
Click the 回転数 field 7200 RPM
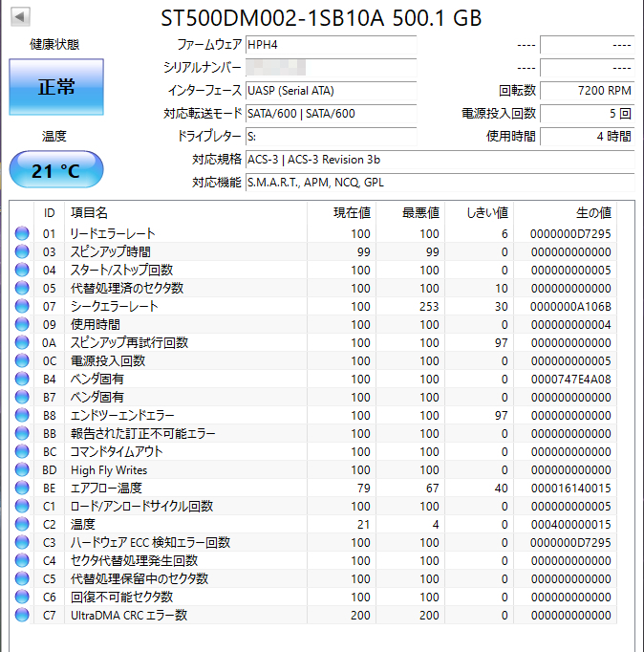[588, 91]
